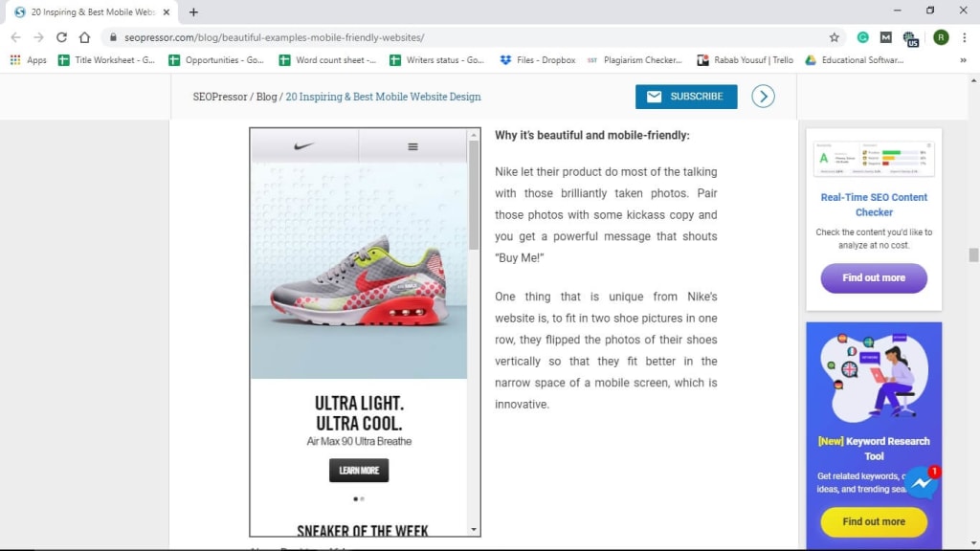This screenshot has width=980, height=551.
Task: Close the 20 Inspiring & Best Mobile tab
Action: (167, 11)
